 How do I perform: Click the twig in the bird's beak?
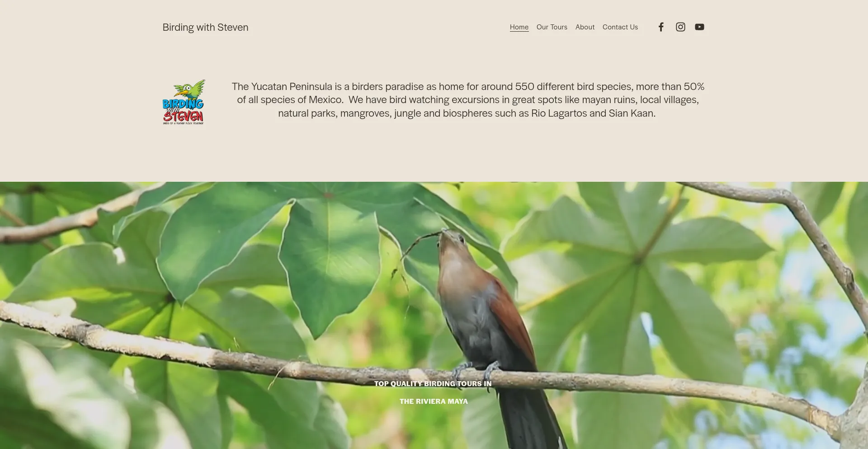[416, 246]
